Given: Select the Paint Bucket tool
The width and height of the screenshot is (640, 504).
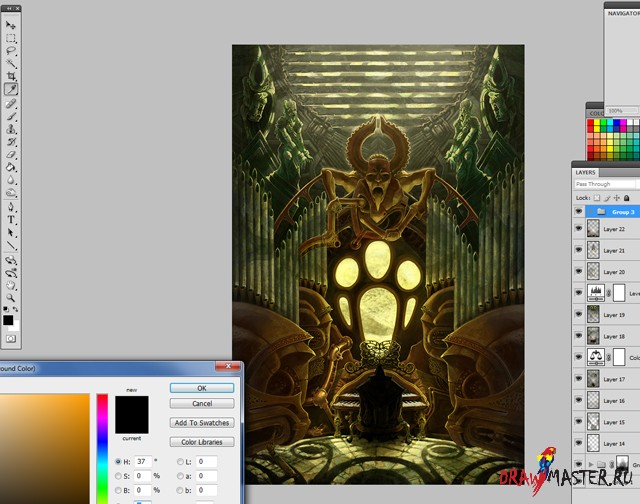Looking at the screenshot, I should 11,167.
